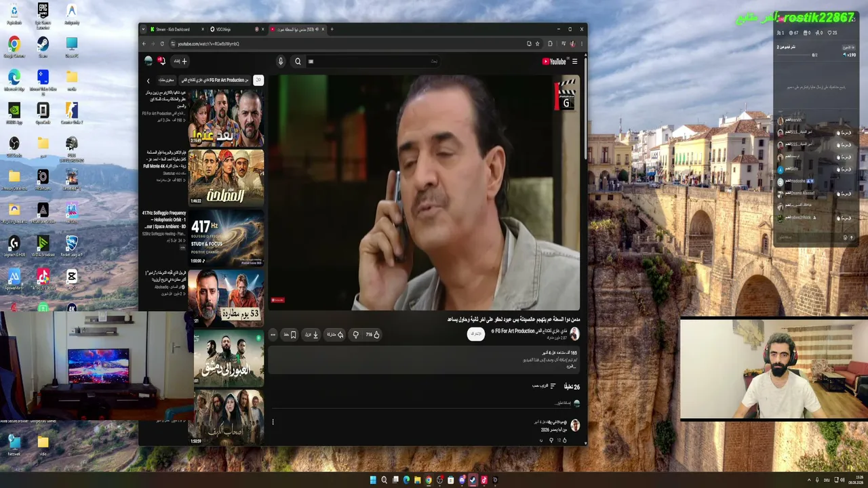Open CapCut desktop shortcut
868x488 pixels.
(x=71, y=278)
